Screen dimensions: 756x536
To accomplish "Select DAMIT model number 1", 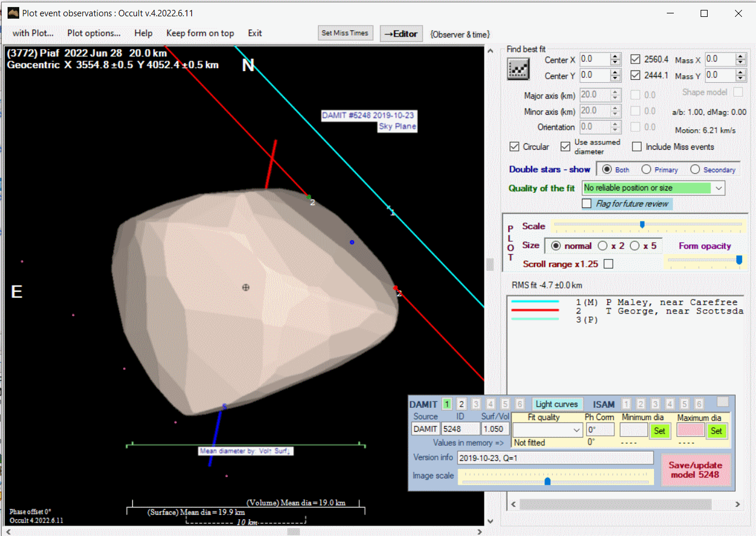I will (447, 404).
